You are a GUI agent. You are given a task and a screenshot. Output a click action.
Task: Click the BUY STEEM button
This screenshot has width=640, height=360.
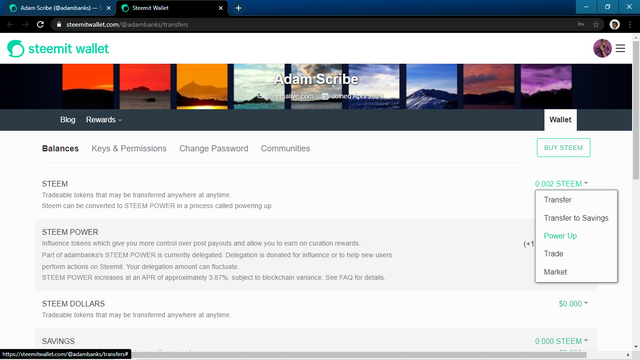(x=563, y=147)
